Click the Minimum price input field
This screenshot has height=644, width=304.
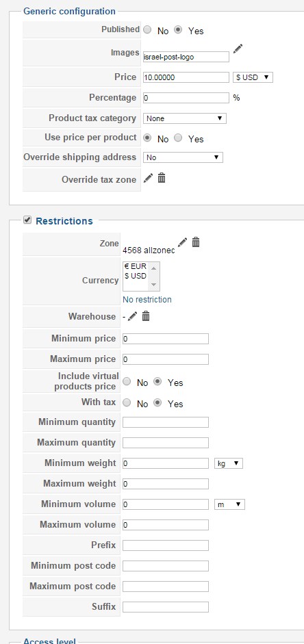click(166, 339)
